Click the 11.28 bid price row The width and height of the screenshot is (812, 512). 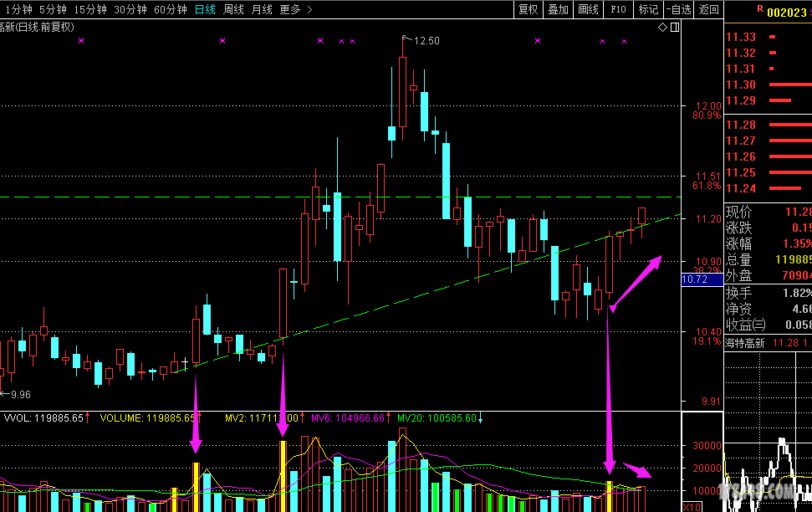click(768, 125)
